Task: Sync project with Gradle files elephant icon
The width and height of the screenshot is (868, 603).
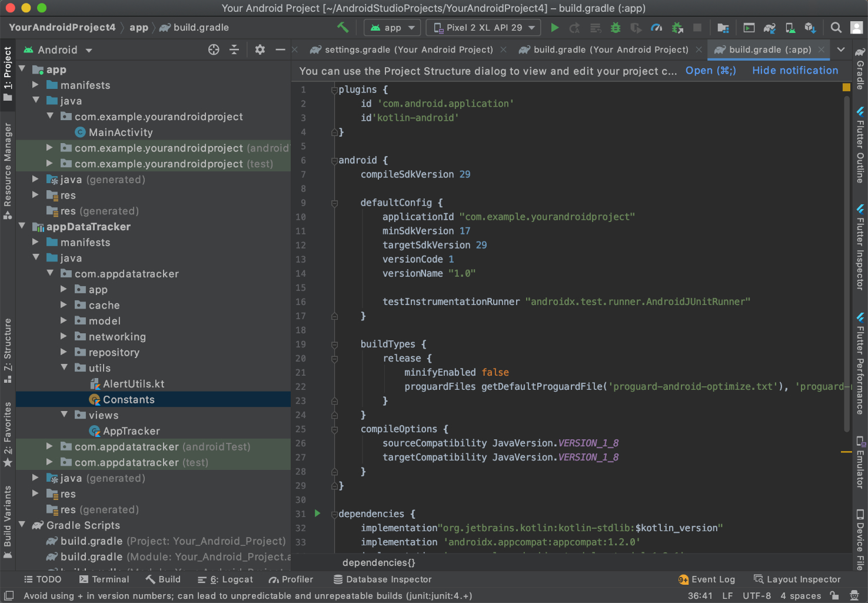Action: pyautogui.click(x=770, y=27)
